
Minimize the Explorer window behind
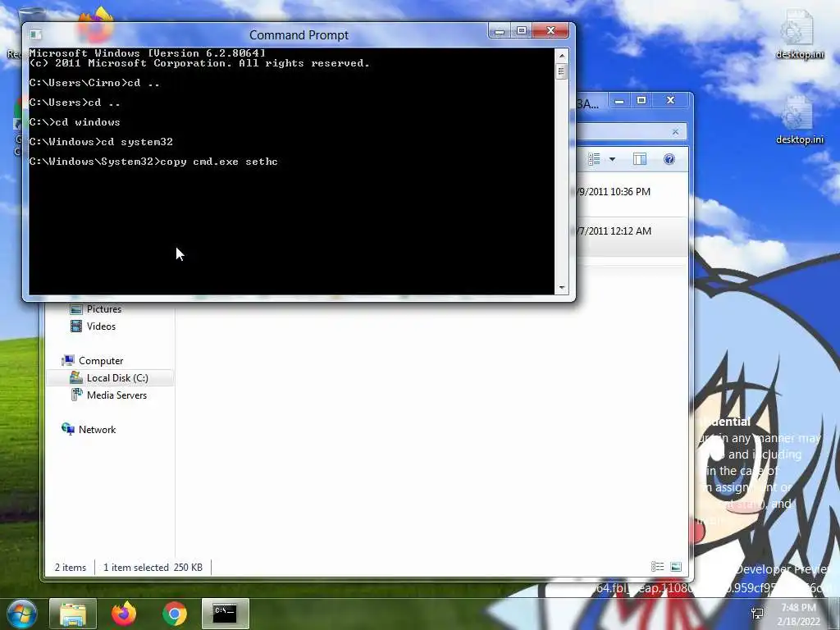click(619, 101)
